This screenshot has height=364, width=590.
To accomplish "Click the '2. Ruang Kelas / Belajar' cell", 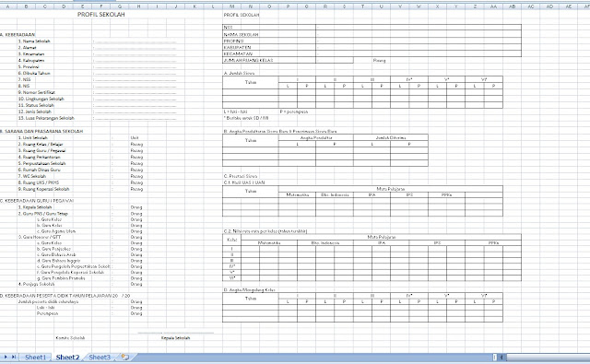I will pyautogui.click(x=41, y=144).
